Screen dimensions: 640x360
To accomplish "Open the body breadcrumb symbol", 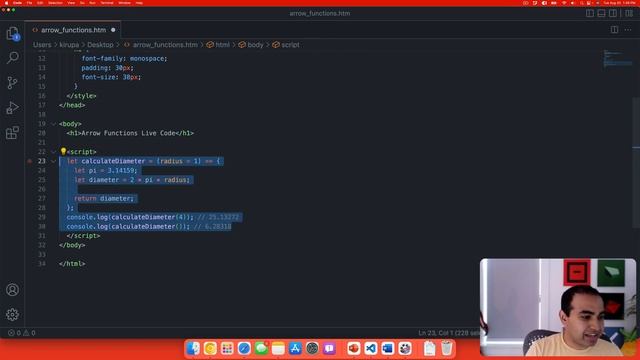I will coord(251,45).
